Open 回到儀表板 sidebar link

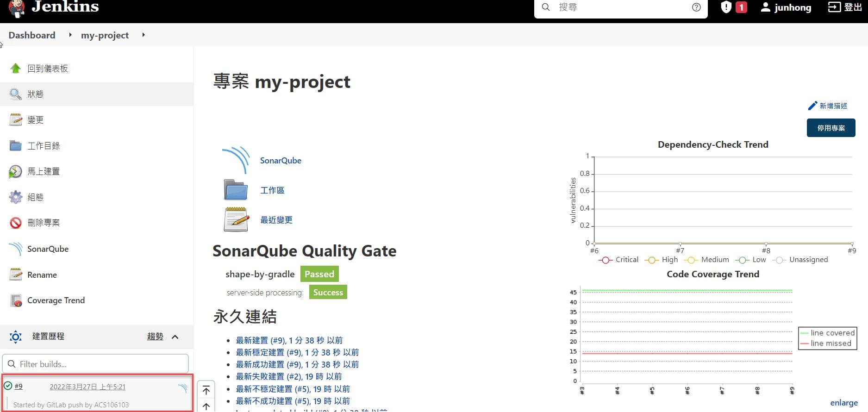click(48, 69)
